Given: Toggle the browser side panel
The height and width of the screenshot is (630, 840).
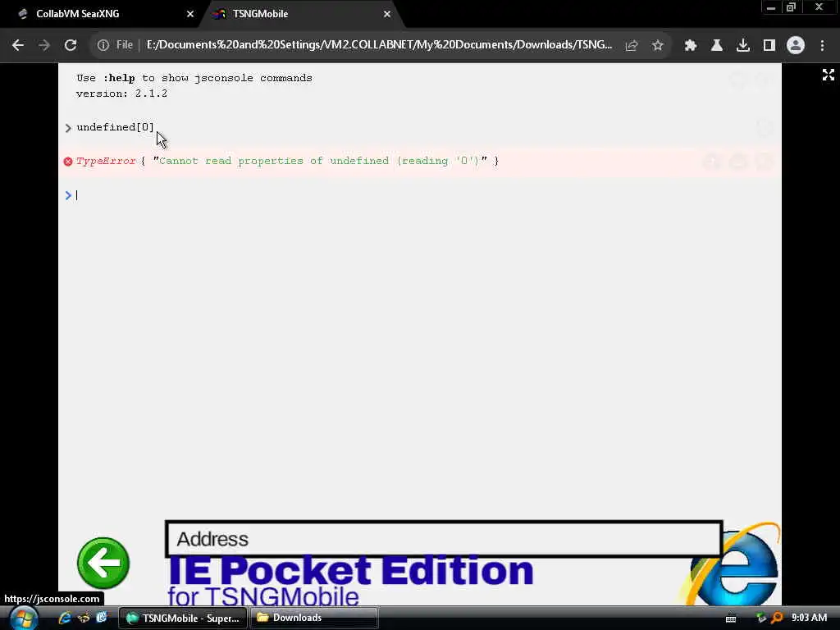Looking at the screenshot, I should click(x=769, y=46).
